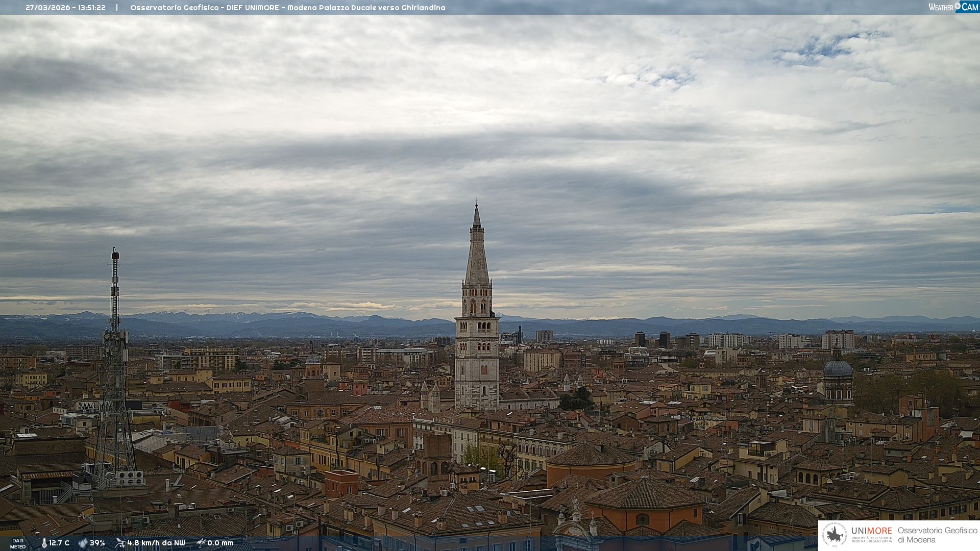
Task: Click the 4.8 km/h da NW wind reading
Action: click(156, 543)
